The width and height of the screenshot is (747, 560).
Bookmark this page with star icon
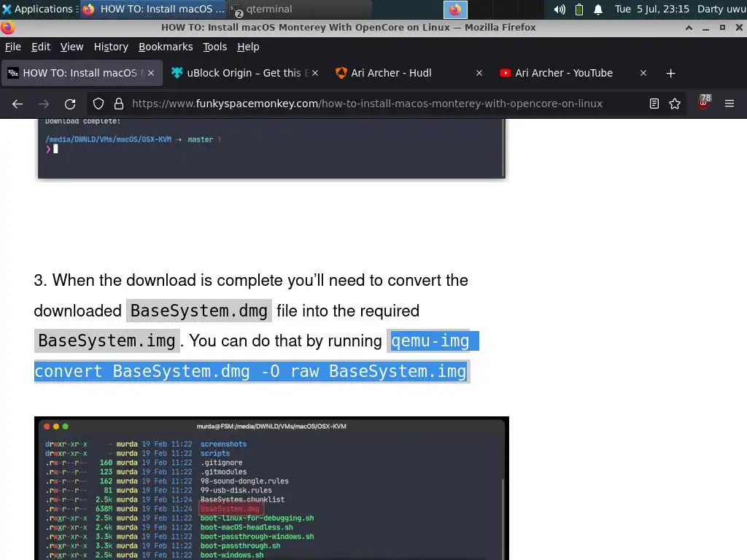pos(675,104)
